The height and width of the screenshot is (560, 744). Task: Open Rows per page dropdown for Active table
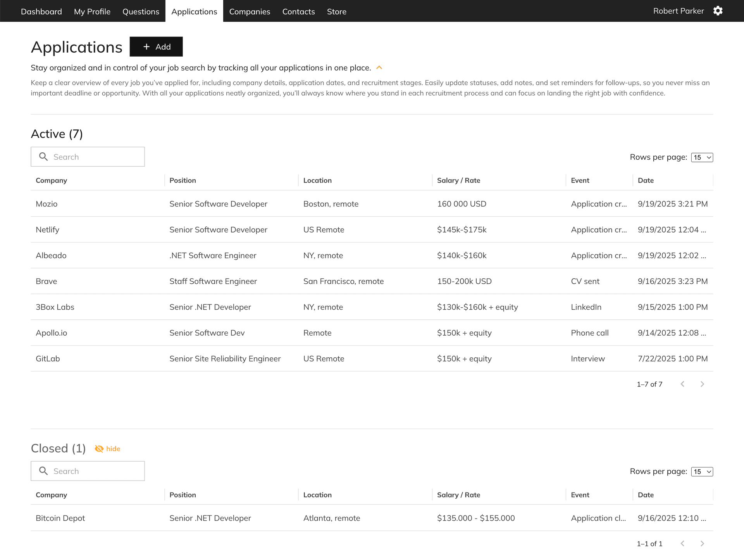pos(702,157)
